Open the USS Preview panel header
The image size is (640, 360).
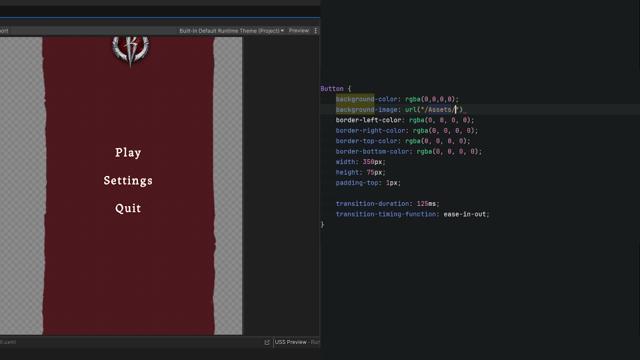click(x=297, y=342)
